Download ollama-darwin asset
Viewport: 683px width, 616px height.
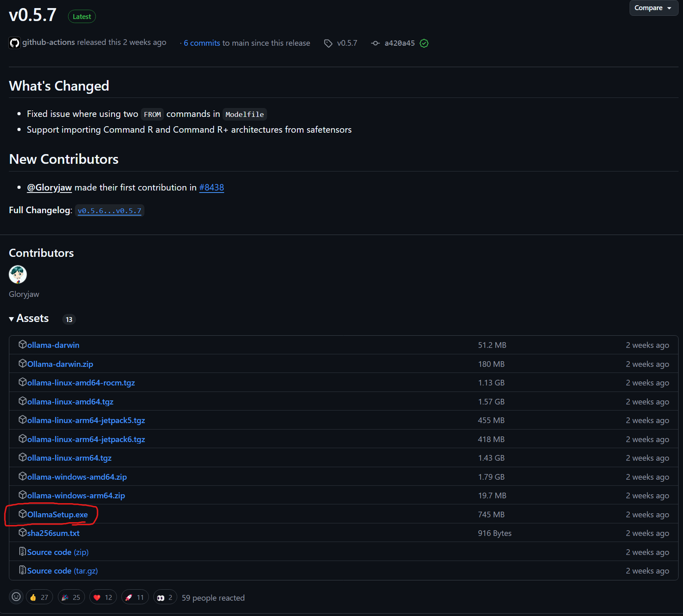[53, 345]
